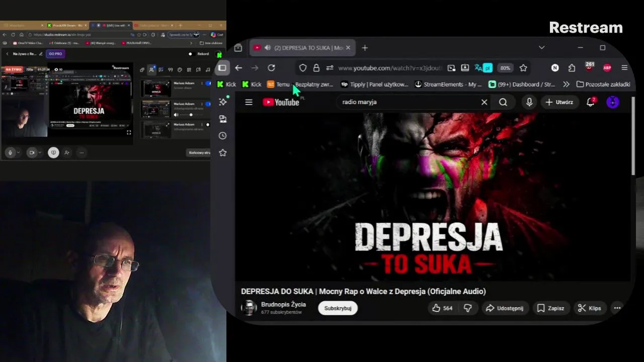The image size is (644, 362).
Task: Bookmark this page with the star
Action: (x=523, y=68)
